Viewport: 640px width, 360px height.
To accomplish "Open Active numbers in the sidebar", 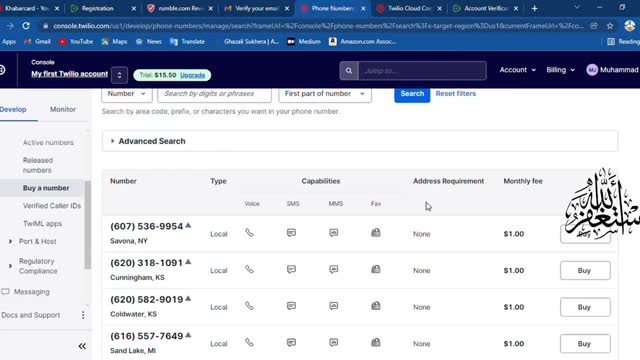I will 48,142.
